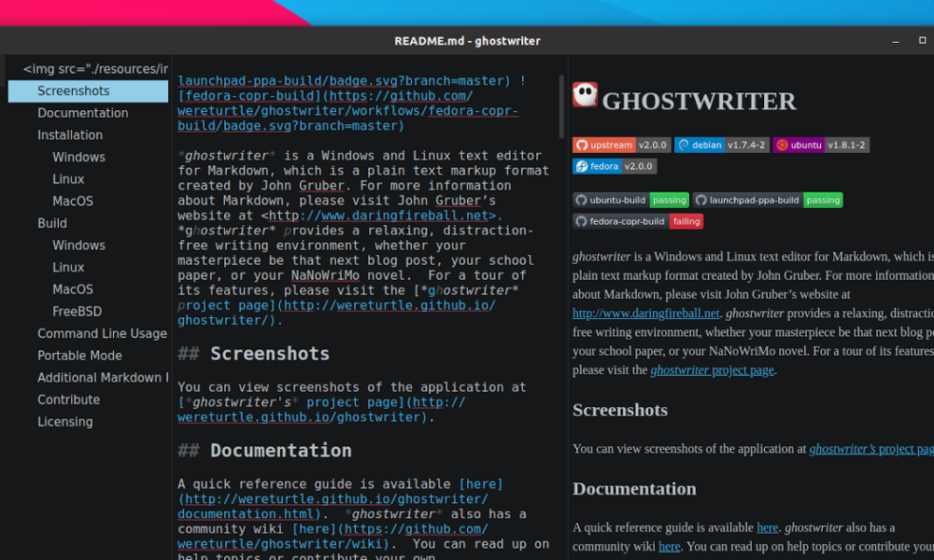This screenshot has width=934, height=560.
Task: Click the 'README.md - ghostwriter' window title
Action: [x=467, y=41]
